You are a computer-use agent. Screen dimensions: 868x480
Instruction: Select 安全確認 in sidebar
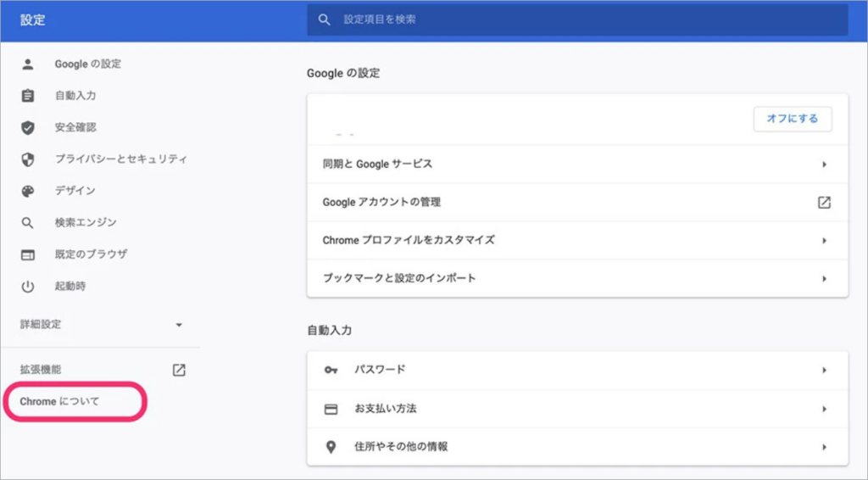pyautogui.click(x=75, y=128)
